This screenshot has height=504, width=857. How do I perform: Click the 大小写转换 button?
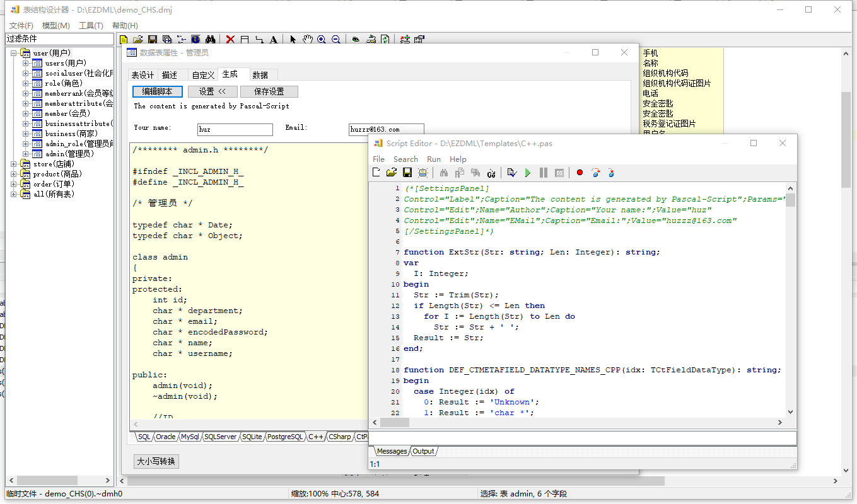coord(156,462)
